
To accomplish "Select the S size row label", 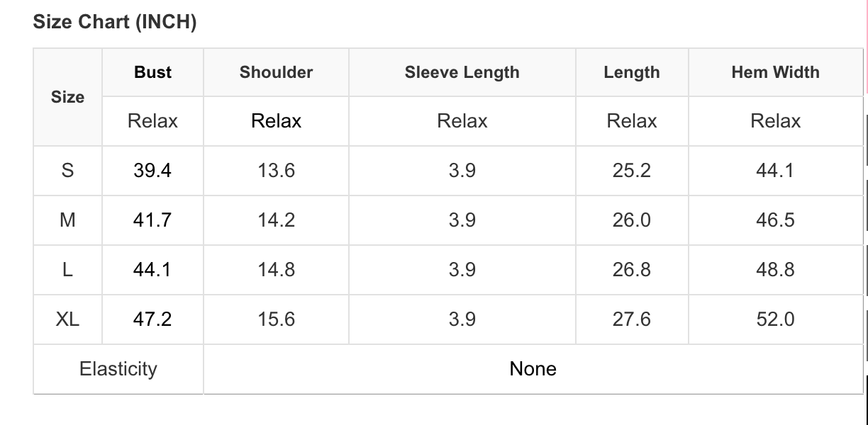I will [67, 171].
